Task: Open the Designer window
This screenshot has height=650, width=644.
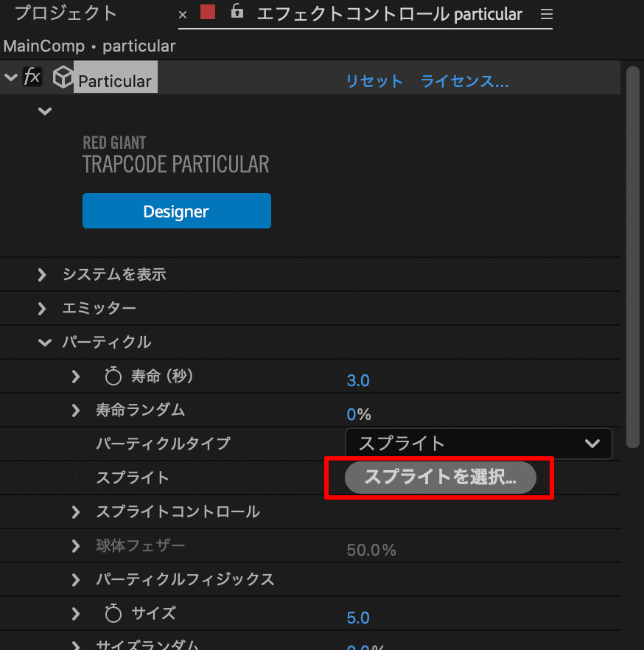Action: point(176,211)
